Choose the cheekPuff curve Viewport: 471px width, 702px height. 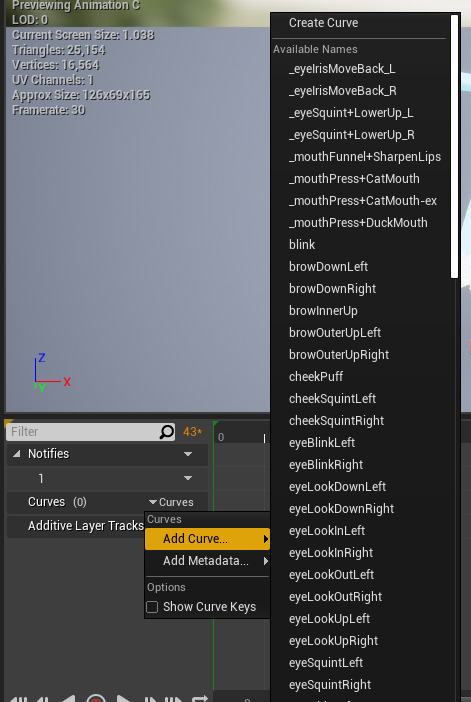pos(316,376)
